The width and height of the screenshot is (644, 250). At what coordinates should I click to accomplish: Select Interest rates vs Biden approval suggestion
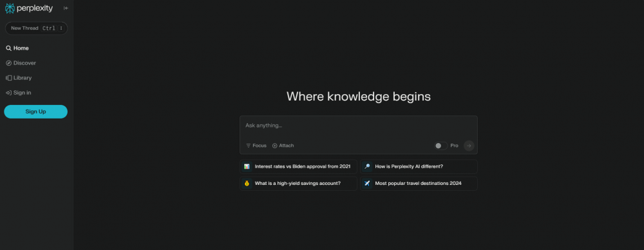click(299, 166)
